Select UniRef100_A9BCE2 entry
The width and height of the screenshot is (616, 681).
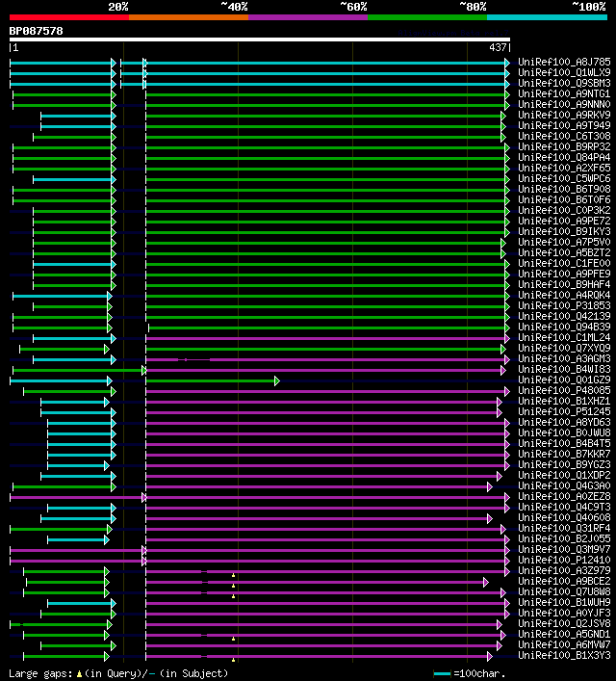(564, 581)
